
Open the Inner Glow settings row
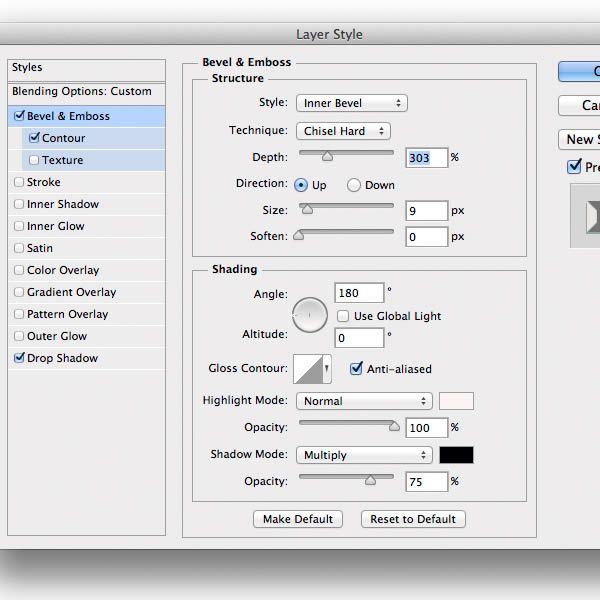(86, 226)
